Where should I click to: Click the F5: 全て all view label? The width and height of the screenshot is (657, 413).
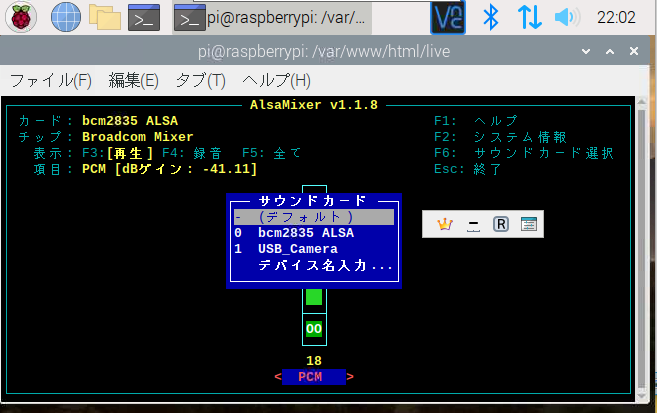pos(272,153)
